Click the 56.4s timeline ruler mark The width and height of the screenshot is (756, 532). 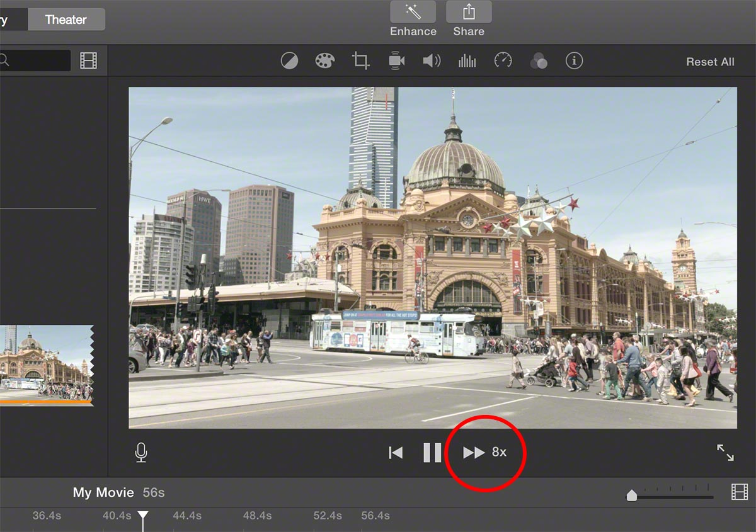(x=375, y=516)
